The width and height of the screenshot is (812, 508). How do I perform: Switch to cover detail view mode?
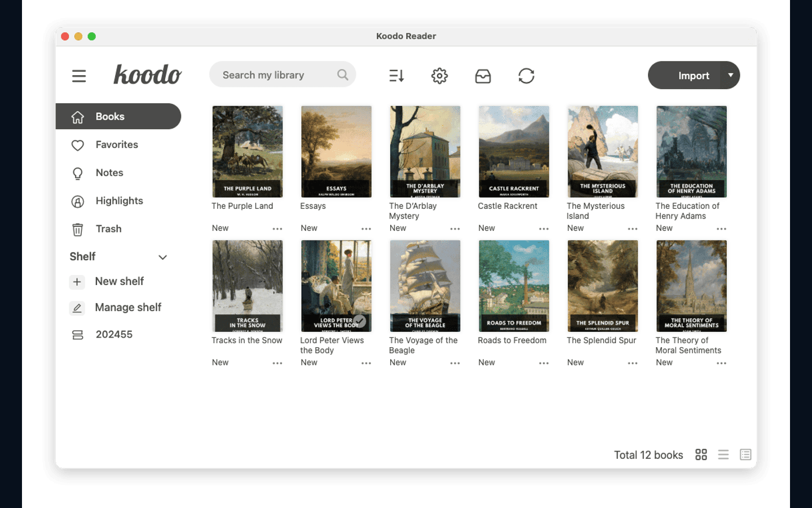tap(745, 454)
